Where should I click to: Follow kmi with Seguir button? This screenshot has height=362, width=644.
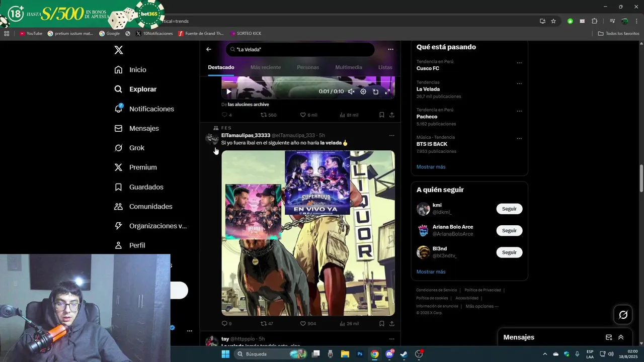coord(509,209)
